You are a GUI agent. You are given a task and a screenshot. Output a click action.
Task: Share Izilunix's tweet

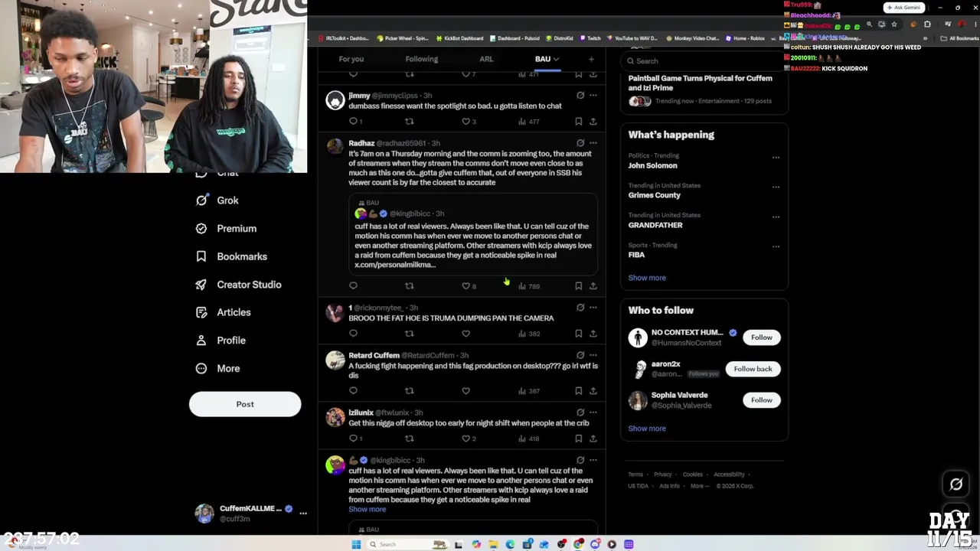593,439
